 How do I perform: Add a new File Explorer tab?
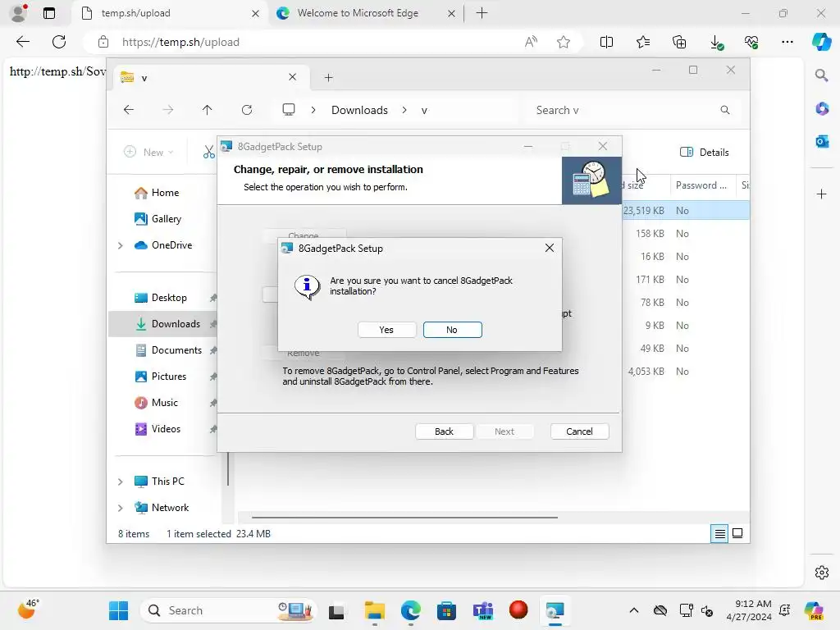(328, 78)
